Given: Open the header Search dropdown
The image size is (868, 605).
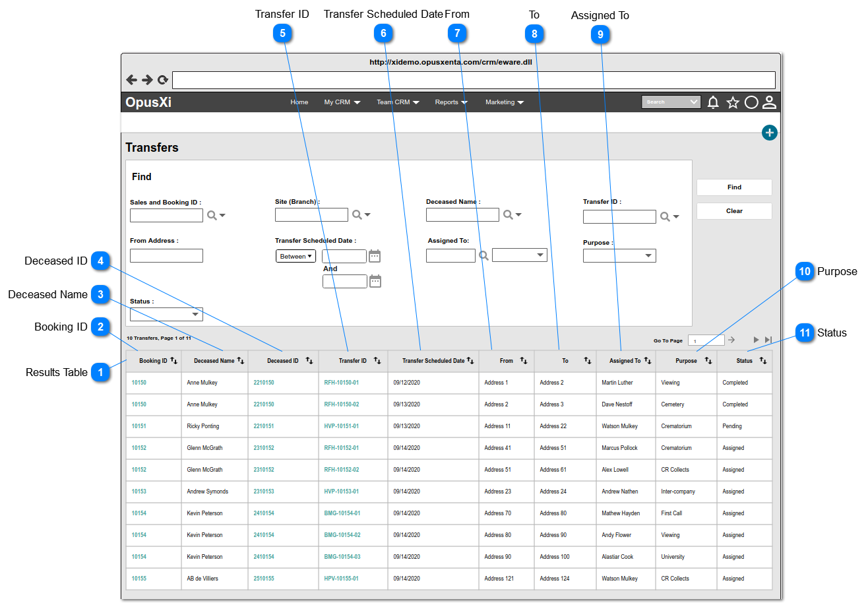Looking at the screenshot, I should 671,102.
